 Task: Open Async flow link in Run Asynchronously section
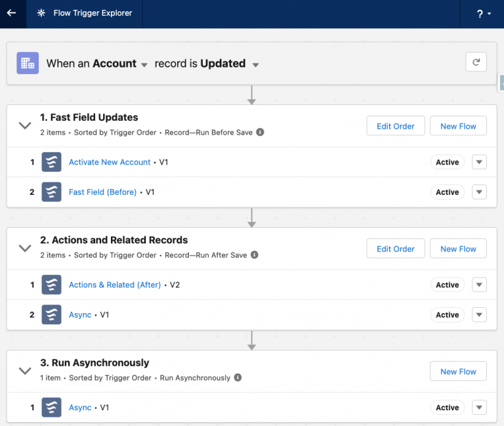tap(80, 408)
